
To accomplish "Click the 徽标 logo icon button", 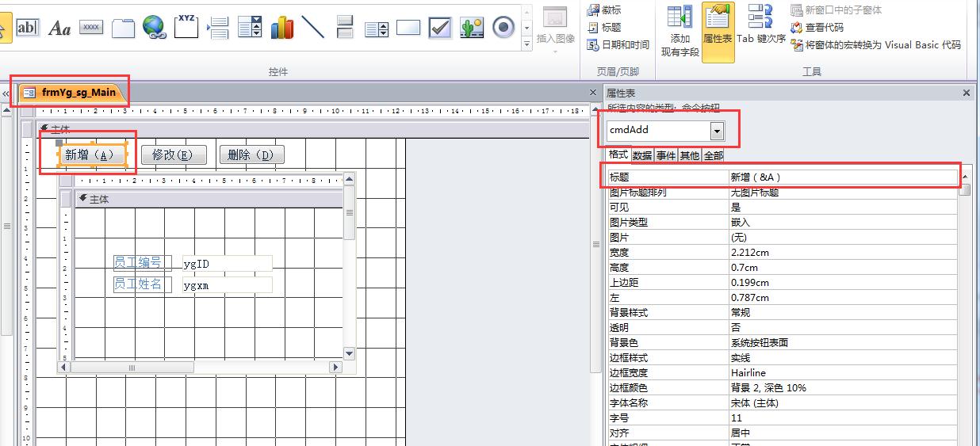I will (x=604, y=10).
